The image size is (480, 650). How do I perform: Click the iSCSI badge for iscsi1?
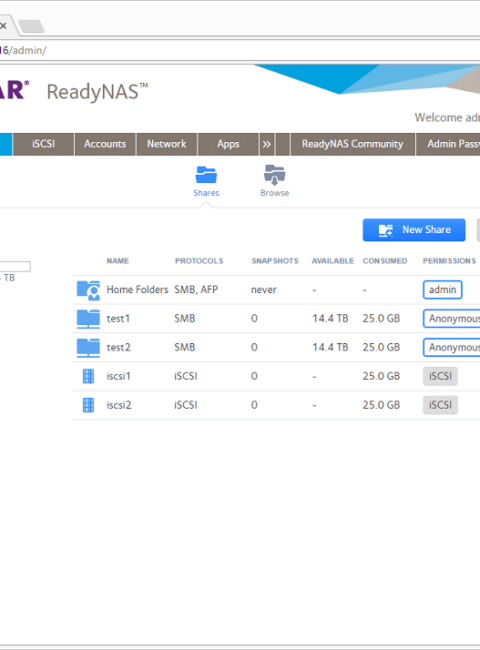click(x=440, y=376)
